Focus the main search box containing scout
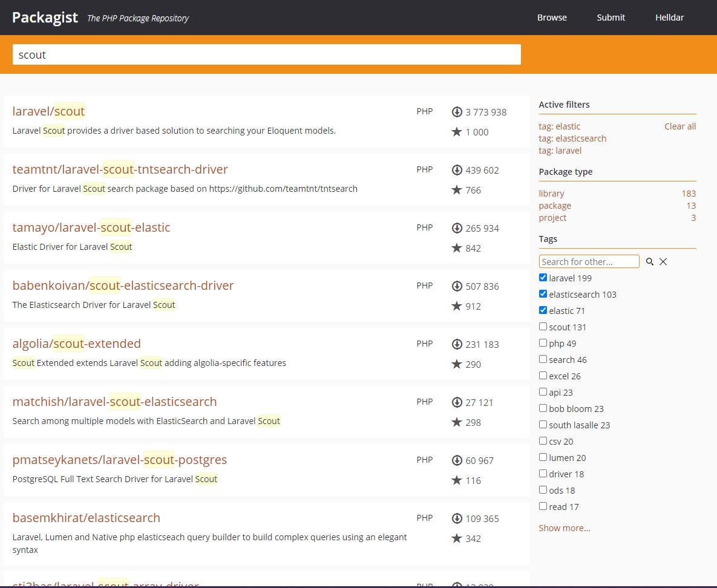The image size is (717, 588). [x=267, y=54]
